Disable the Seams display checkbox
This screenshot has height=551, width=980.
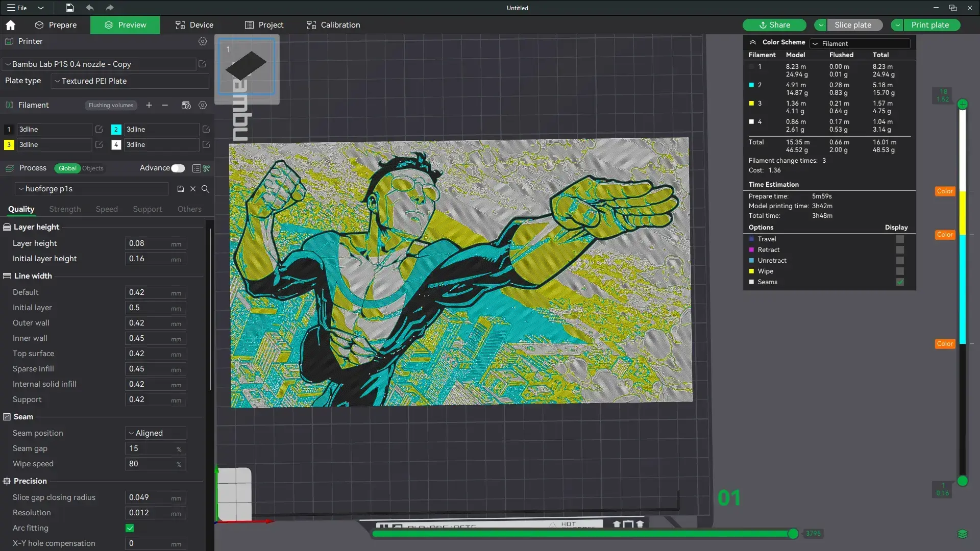point(899,282)
